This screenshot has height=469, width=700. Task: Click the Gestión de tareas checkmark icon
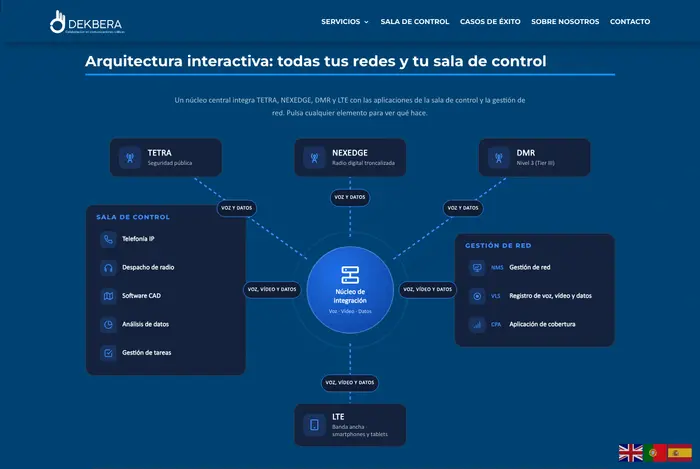tap(108, 353)
